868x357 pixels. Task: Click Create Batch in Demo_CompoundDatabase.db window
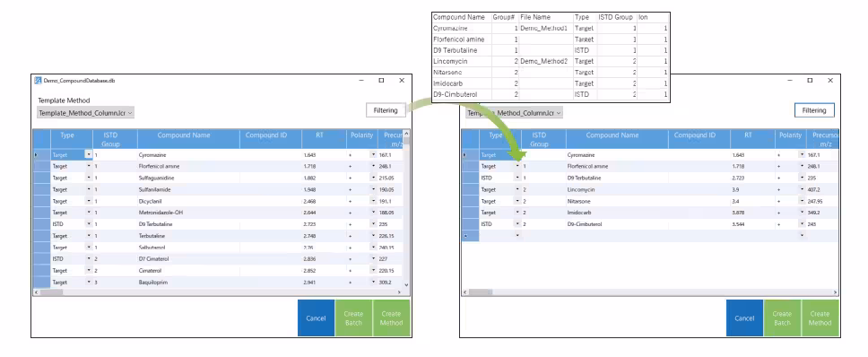point(353,318)
